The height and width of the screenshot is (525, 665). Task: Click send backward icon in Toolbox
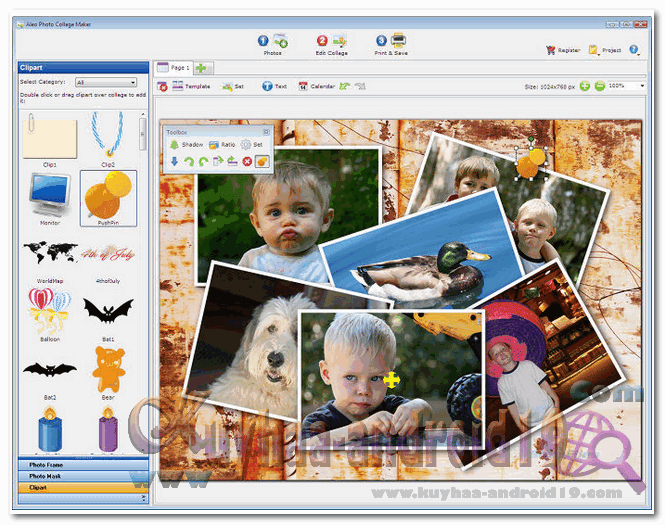(232, 161)
